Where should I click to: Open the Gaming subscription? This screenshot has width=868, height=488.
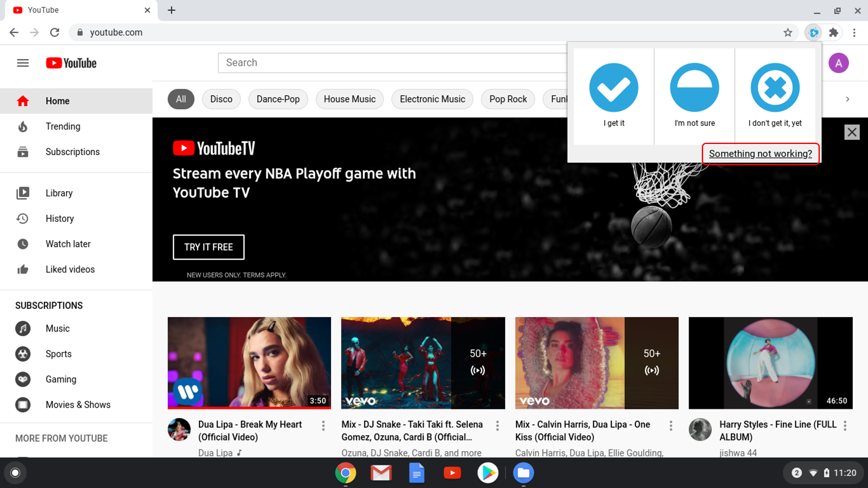click(x=76, y=379)
